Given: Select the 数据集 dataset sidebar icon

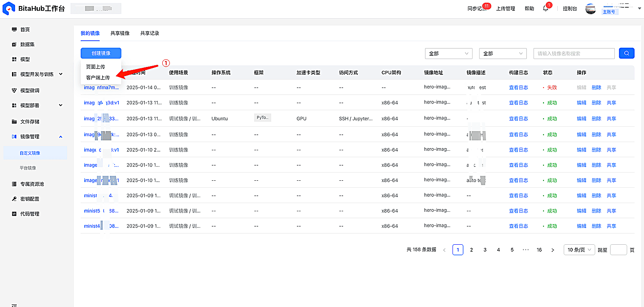Looking at the screenshot, I should point(14,44).
